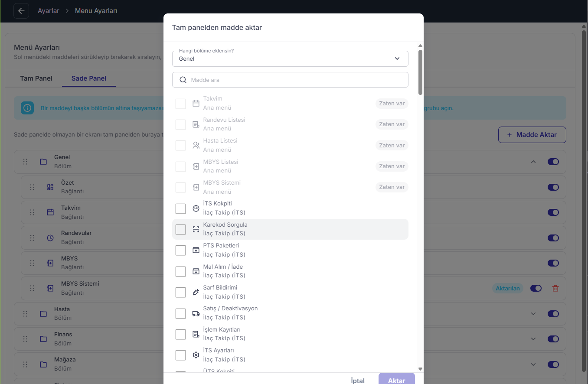Click the back arrow icon in header

click(21, 11)
